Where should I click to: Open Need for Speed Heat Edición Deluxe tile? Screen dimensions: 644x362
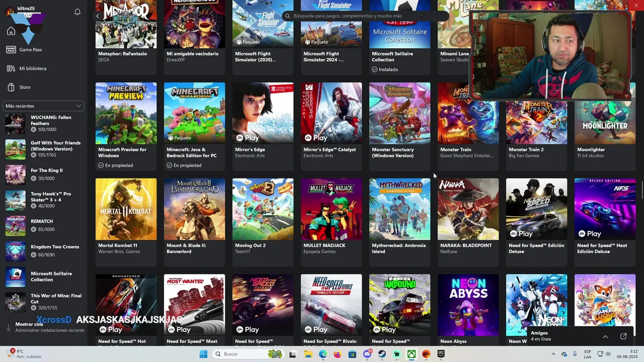605,222
